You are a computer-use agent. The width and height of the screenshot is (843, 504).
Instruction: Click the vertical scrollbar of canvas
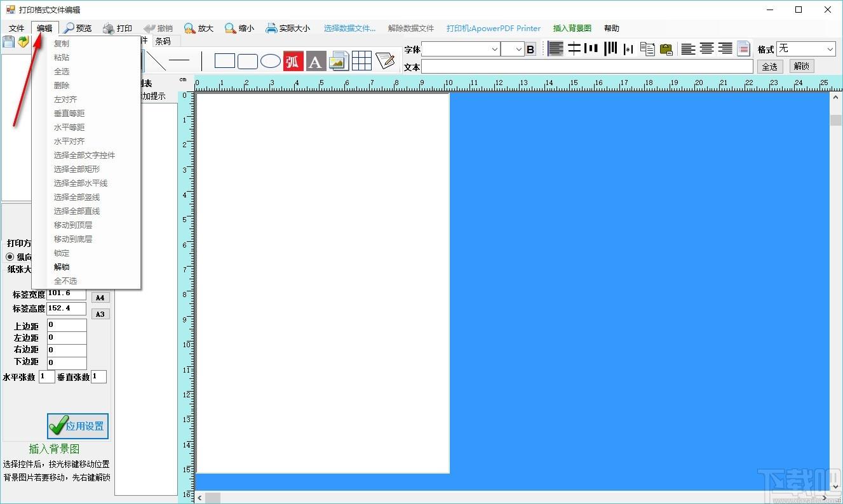[835, 292]
